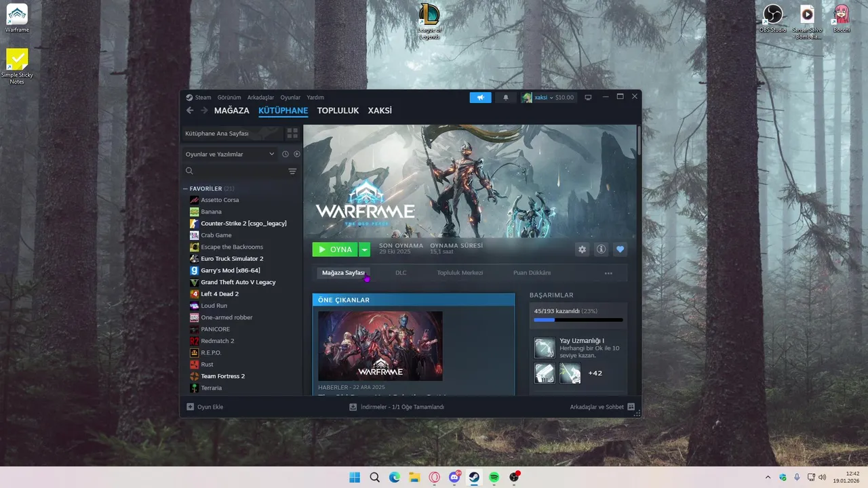The width and height of the screenshot is (868, 488).
Task: Click Oyun Ekle button
Action: 205,407
